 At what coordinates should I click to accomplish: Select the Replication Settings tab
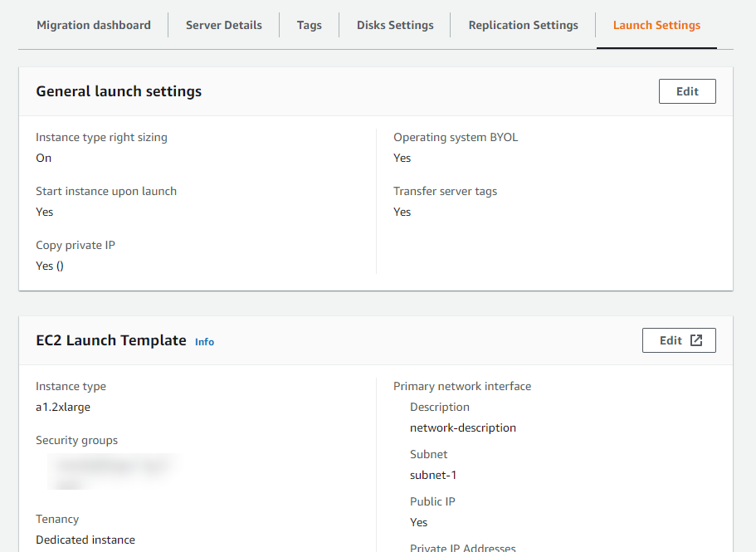(523, 25)
